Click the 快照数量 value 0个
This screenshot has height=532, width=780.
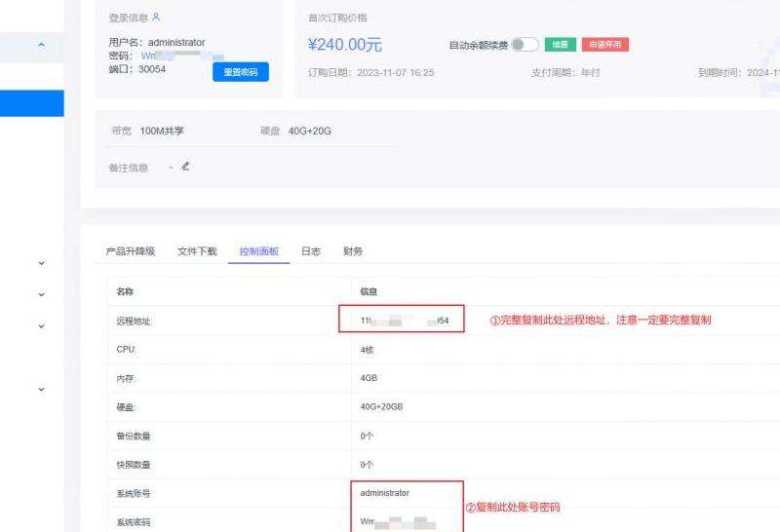(367, 465)
